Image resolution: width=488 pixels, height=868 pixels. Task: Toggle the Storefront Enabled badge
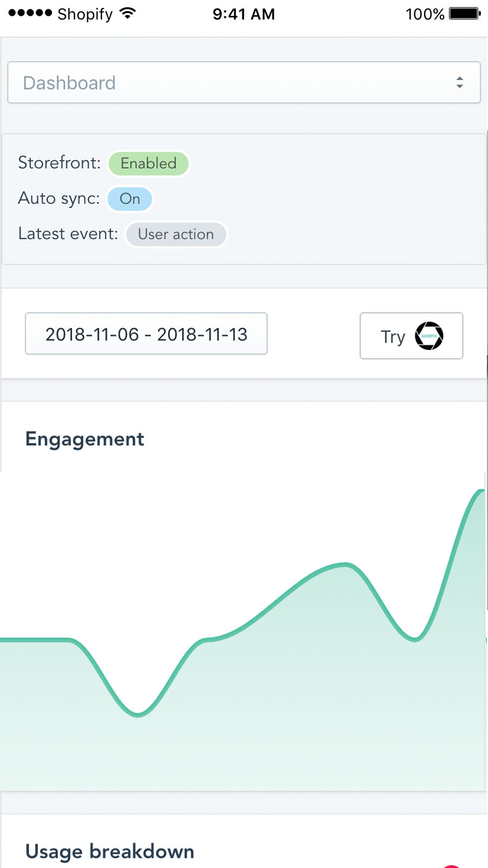coord(149,163)
